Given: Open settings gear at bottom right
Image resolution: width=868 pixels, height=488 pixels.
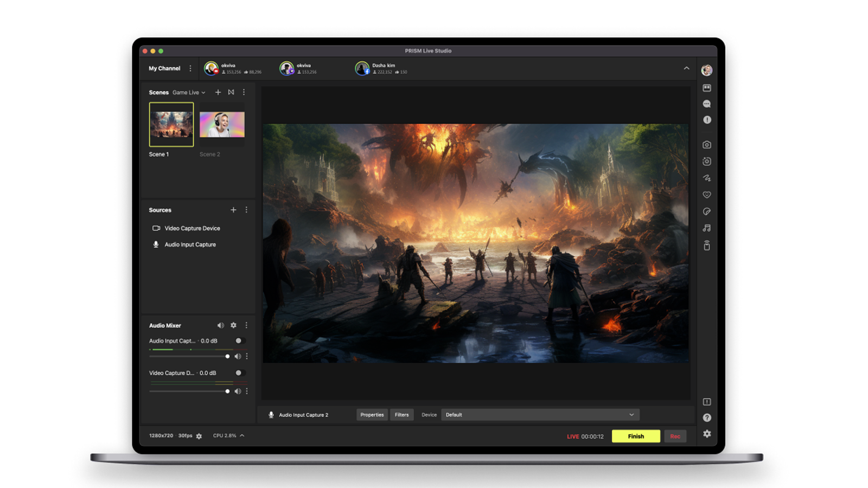Looking at the screenshot, I should (706, 434).
